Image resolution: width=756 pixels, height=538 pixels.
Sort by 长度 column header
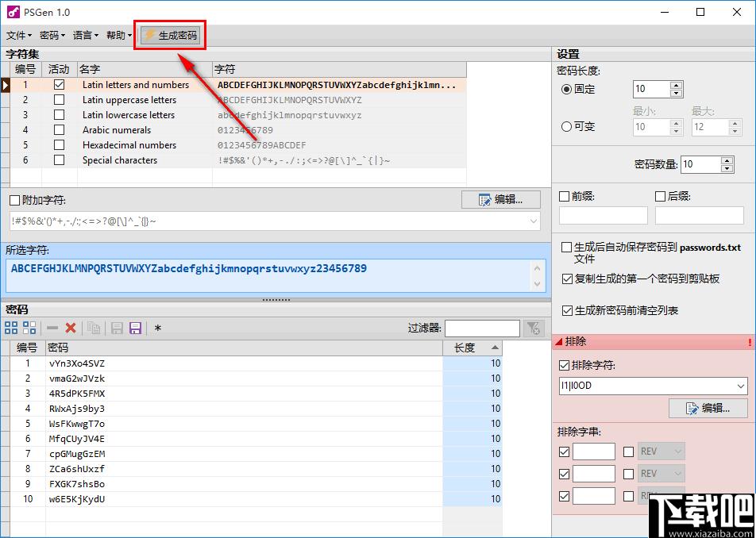tap(472, 348)
